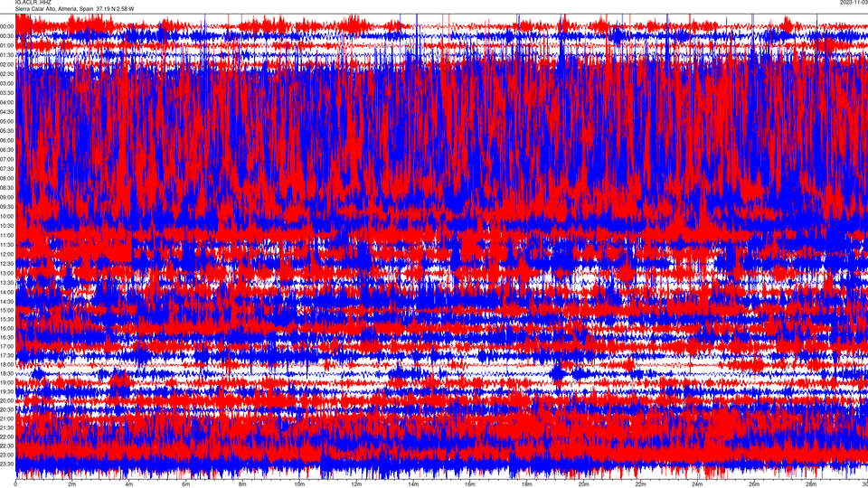Image resolution: width=868 pixels, height=488 pixels.
Task: Click the 2m tick label on bottom axis
Action: click(x=72, y=484)
